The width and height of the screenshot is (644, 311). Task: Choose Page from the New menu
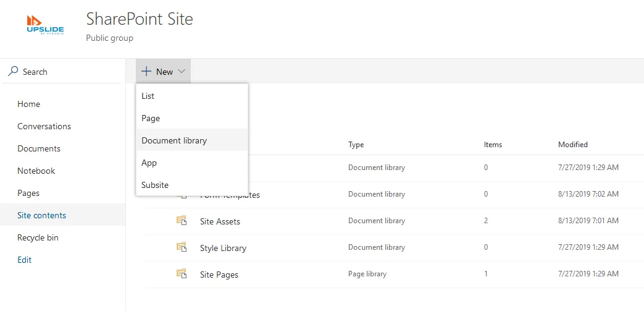click(x=192, y=118)
